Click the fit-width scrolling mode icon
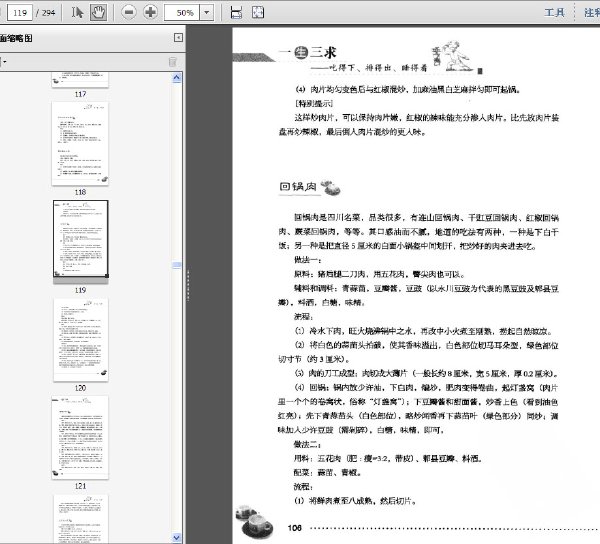This screenshot has width=600, height=544. click(x=236, y=13)
